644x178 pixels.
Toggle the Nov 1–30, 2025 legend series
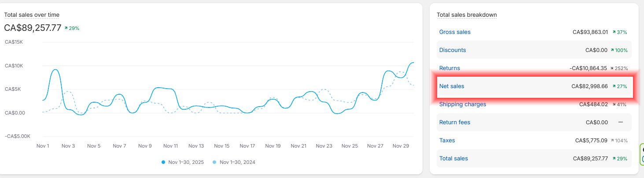(185, 162)
